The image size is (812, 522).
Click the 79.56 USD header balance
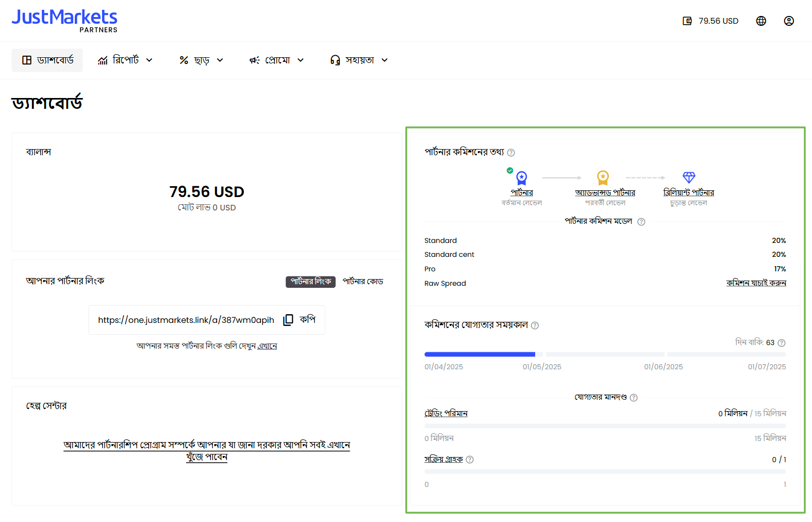(x=719, y=21)
